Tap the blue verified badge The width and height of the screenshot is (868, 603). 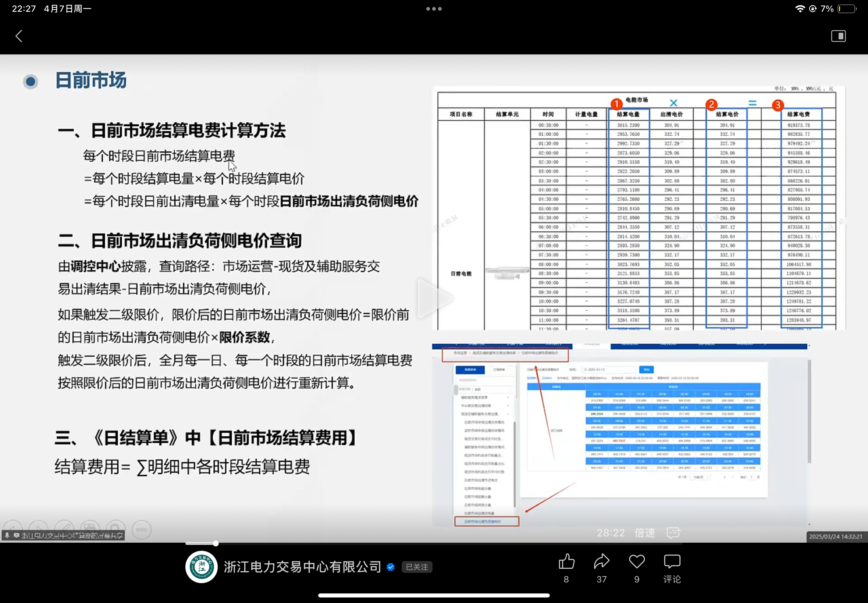pyautogui.click(x=391, y=567)
